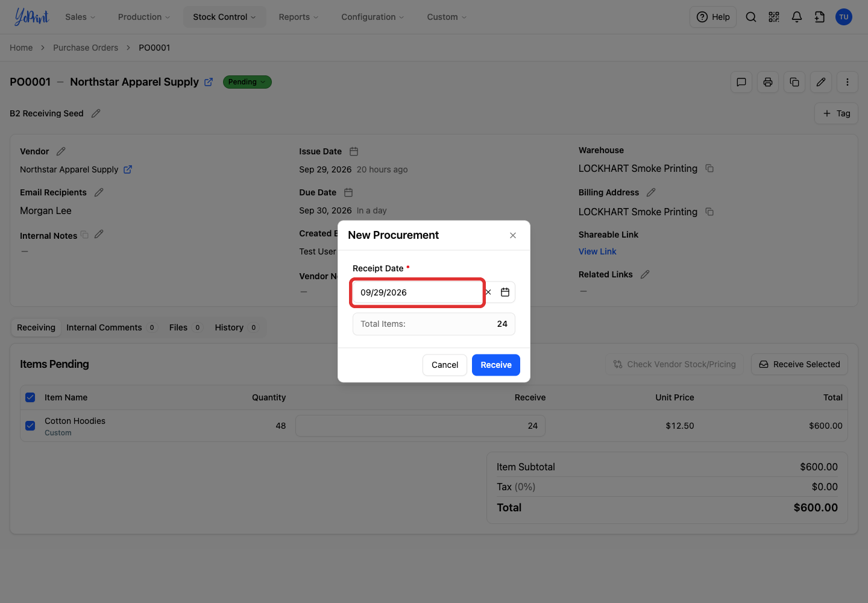Clear the Receipt Date value
868x603 pixels.
click(488, 292)
